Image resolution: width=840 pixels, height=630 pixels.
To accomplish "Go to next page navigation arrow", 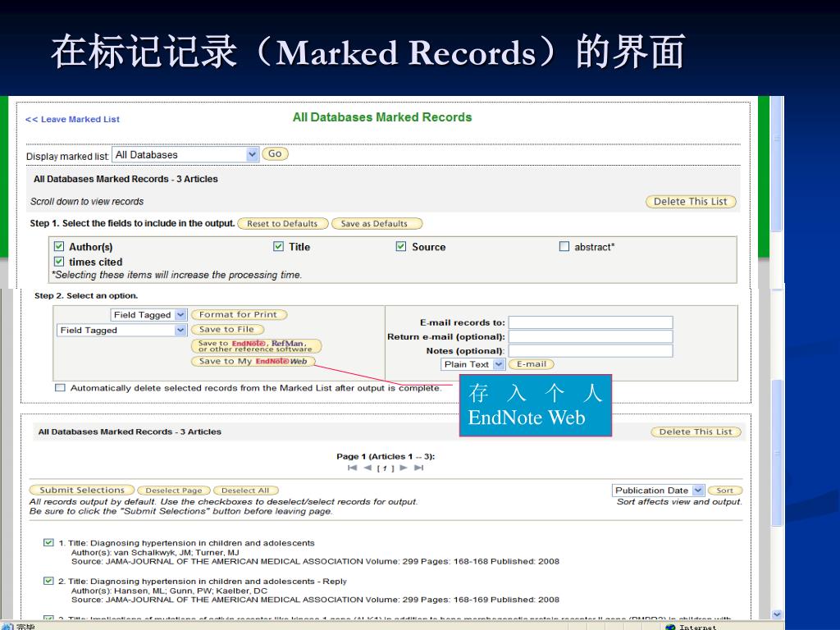I will coord(404,468).
